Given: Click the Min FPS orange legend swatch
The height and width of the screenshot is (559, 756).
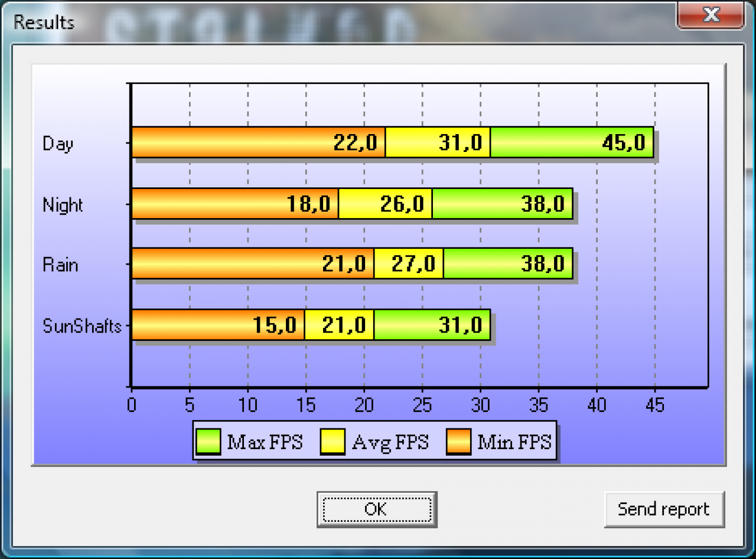Looking at the screenshot, I should pos(458,442).
